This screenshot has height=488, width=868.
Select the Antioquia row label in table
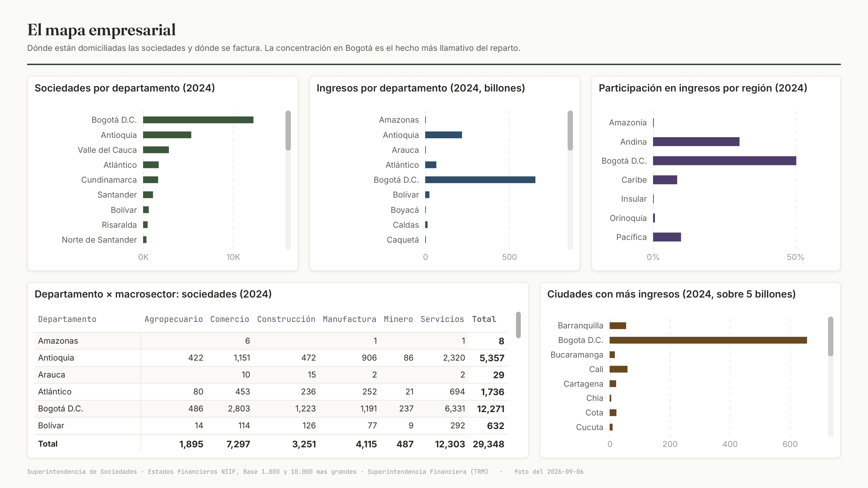[56, 358]
